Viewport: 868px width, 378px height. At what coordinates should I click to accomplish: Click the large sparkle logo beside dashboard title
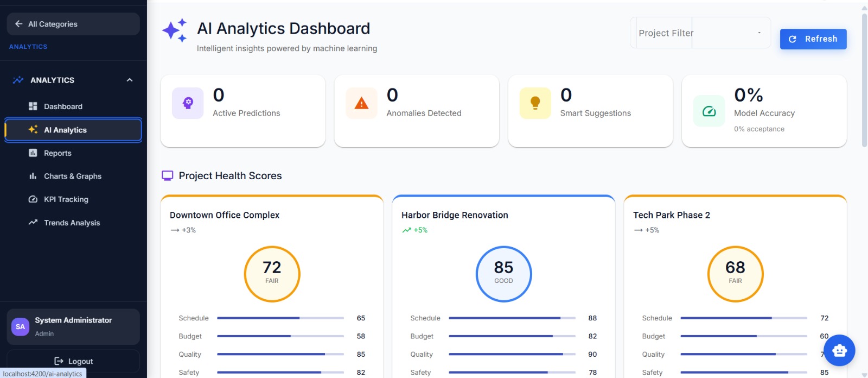(x=175, y=30)
